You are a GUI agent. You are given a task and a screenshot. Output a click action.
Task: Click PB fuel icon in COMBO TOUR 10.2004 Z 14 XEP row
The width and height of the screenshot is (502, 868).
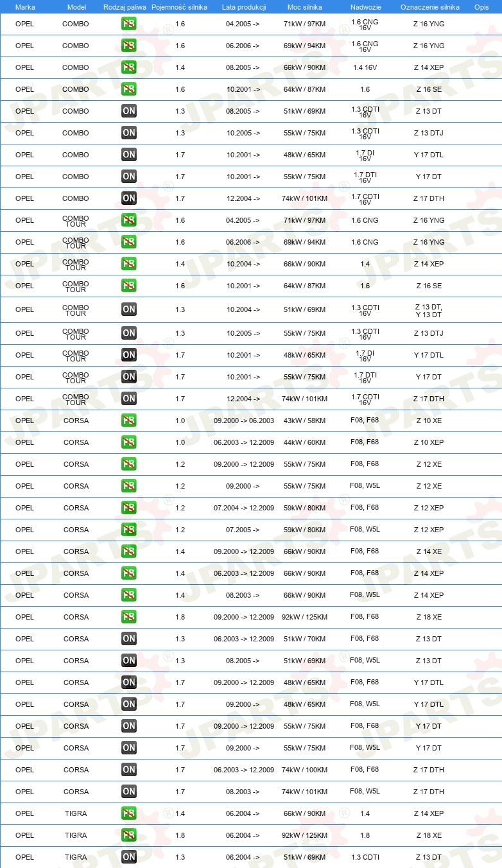(128, 264)
